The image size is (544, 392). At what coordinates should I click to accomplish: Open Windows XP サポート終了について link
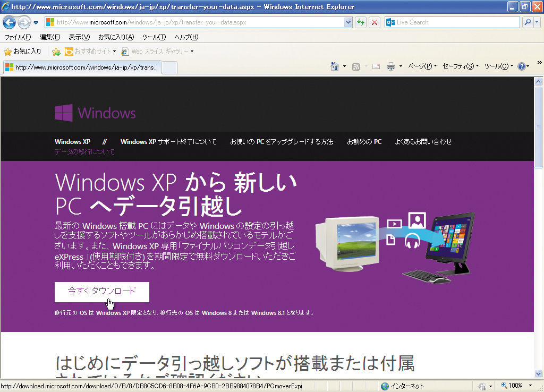coord(168,141)
